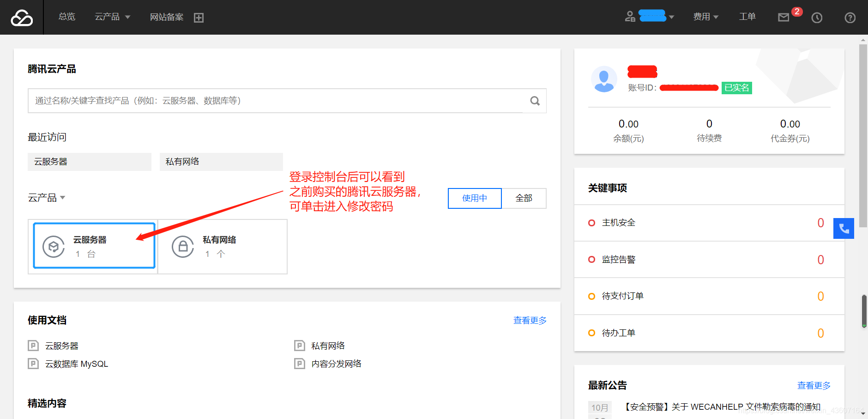The height and width of the screenshot is (419, 868).
Task: Select the 使用中 filter tab
Action: (475, 198)
